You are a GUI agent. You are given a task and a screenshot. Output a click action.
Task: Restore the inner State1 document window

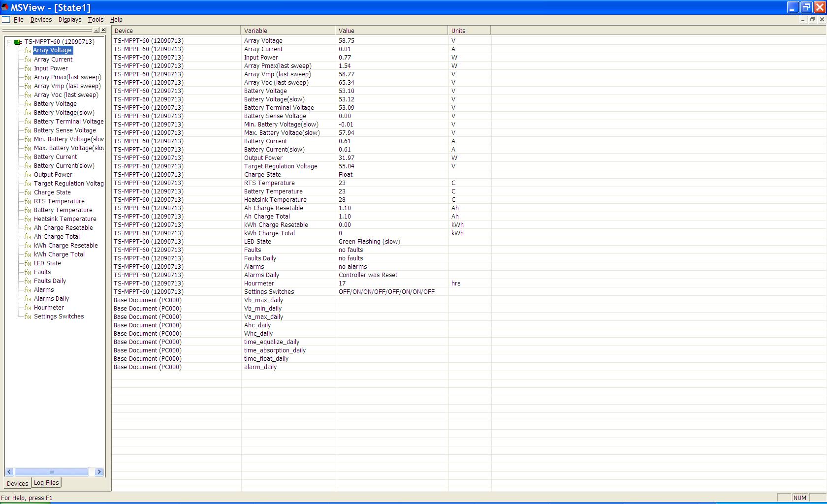click(x=812, y=20)
